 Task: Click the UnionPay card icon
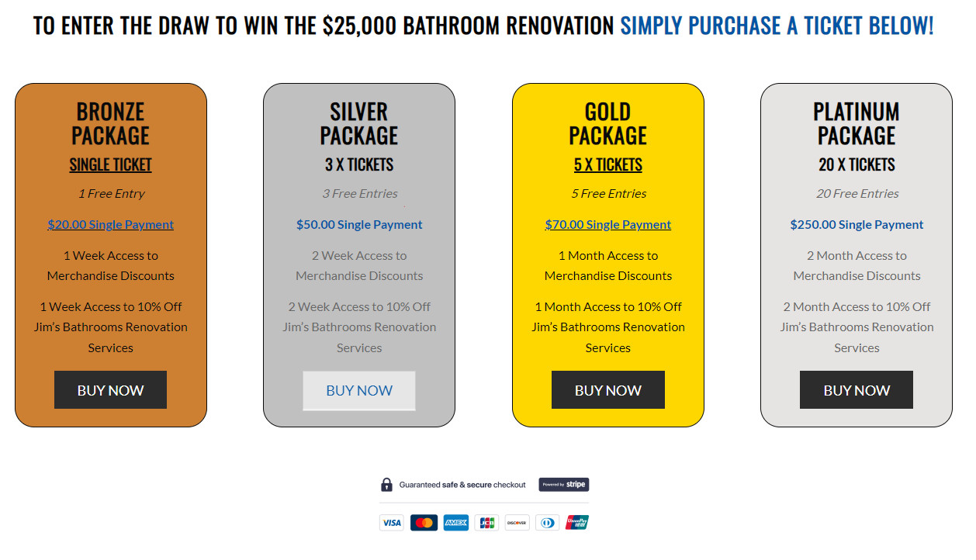pyautogui.click(x=577, y=523)
